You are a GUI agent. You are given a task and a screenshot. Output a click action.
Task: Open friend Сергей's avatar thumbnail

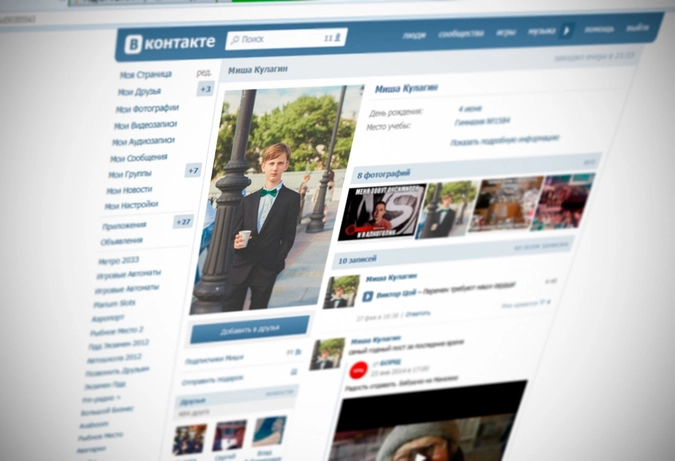tap(229, 435)
